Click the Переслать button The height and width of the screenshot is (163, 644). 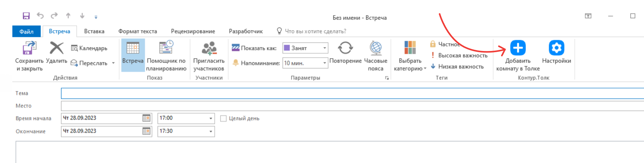(x=89, y=63)
